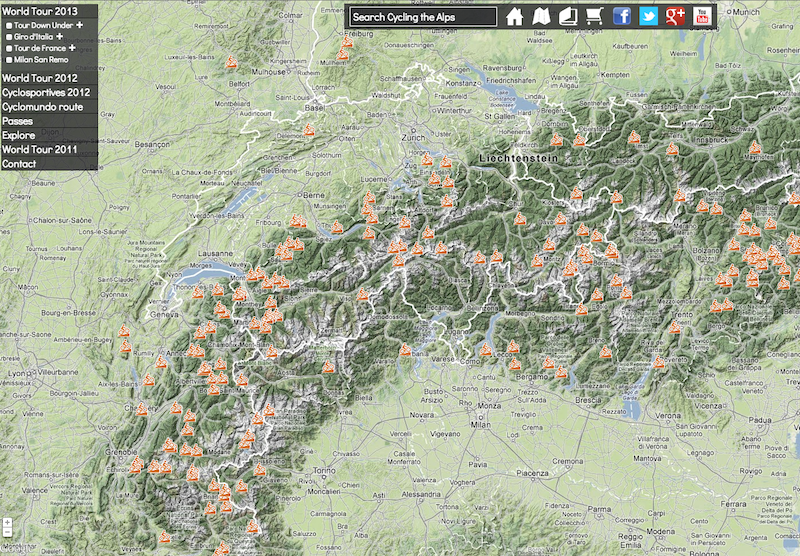Viewport: 800px width, 556px height.
Task: Visit the Facebook page icon
Action: point(622,17)
